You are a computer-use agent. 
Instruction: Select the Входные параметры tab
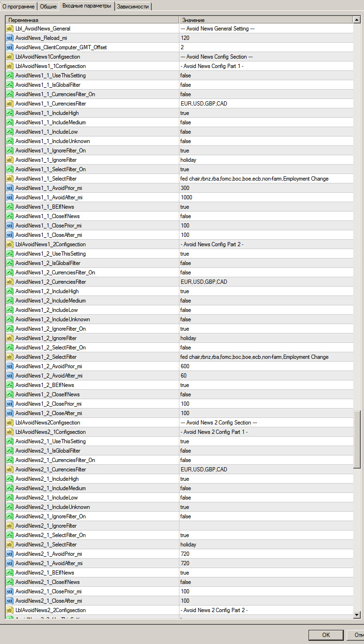(87, 6)
